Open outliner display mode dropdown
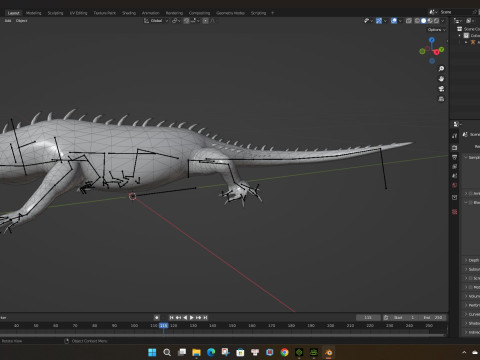The height and width of the screenshot is (360, 480). pyautogui.click(x=458, y=21)
